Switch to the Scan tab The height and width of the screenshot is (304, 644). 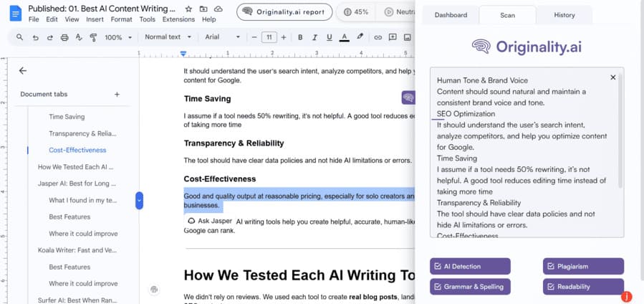click(508, 15)
